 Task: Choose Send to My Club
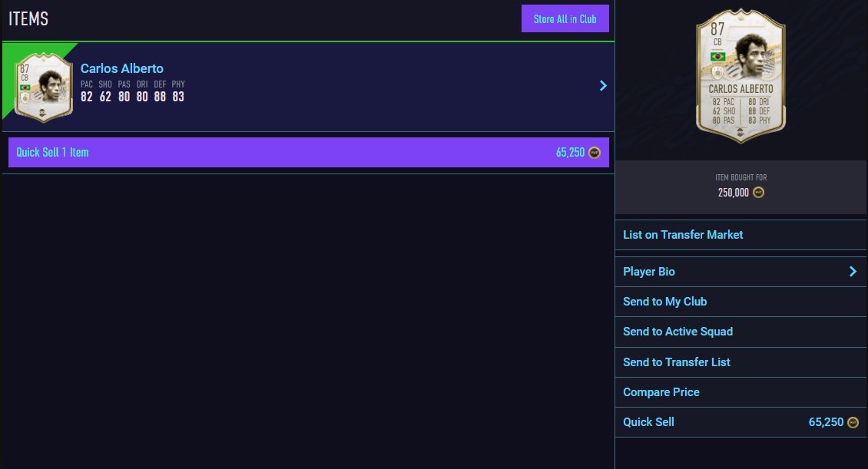(740, 302)
